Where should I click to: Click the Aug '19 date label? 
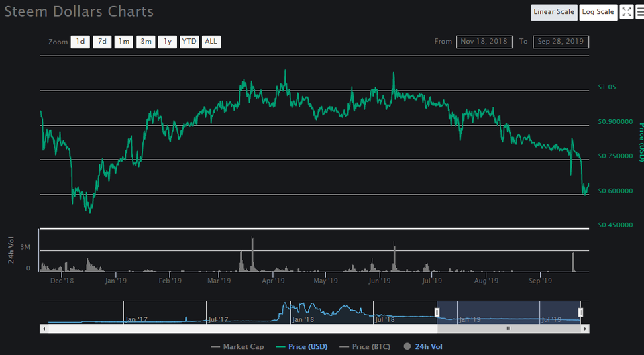click(x=486, y=281)
